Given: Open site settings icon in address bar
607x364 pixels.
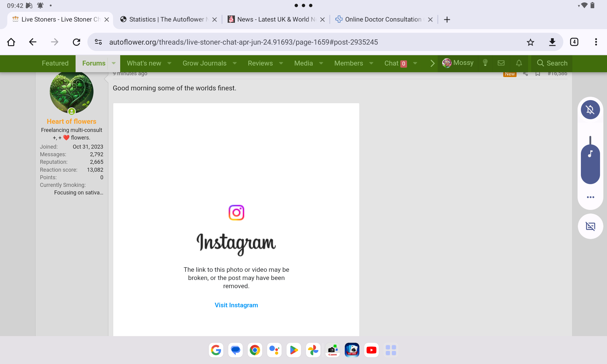Looking at the screenshot, I should (x=98, y=42).
